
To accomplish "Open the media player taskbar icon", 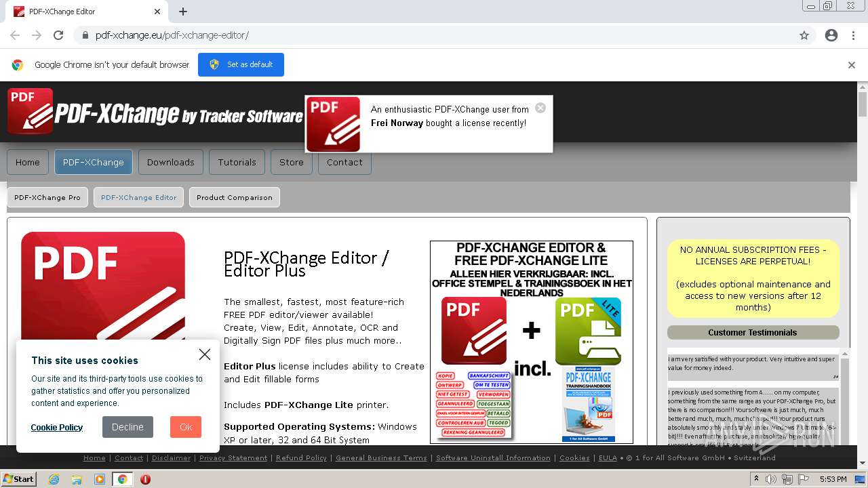I will tap(100, 479).
